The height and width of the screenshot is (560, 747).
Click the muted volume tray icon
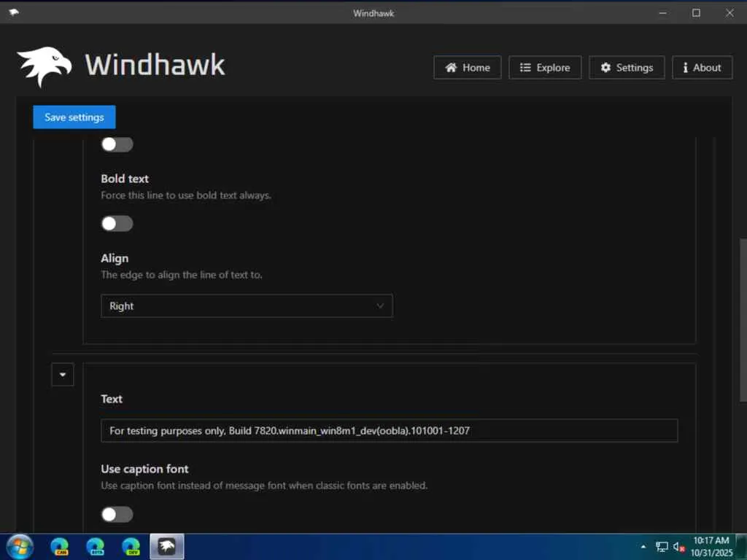679,547
